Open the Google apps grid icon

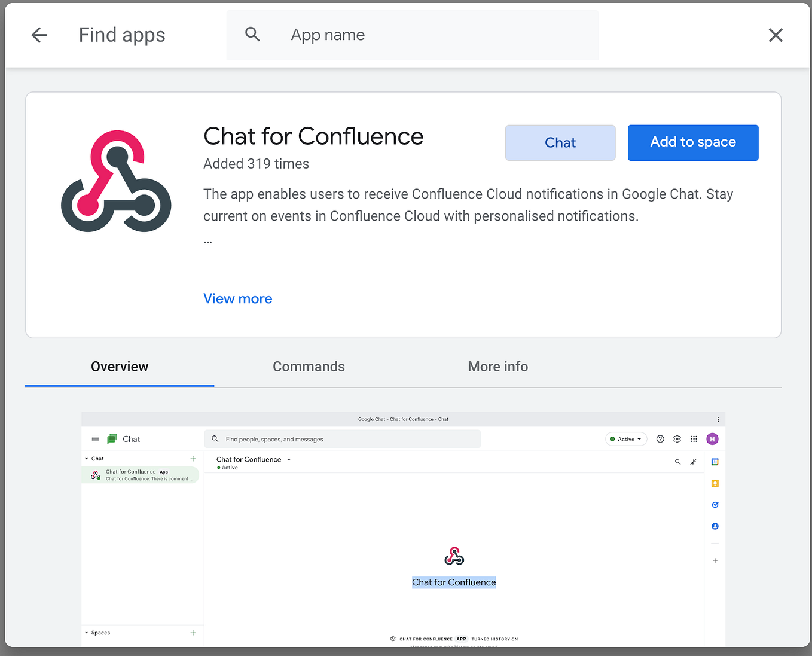[x=694, y=438]
